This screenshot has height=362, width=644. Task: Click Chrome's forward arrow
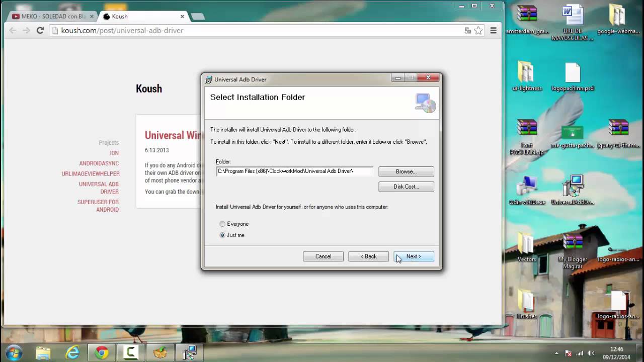pos(26,31)
